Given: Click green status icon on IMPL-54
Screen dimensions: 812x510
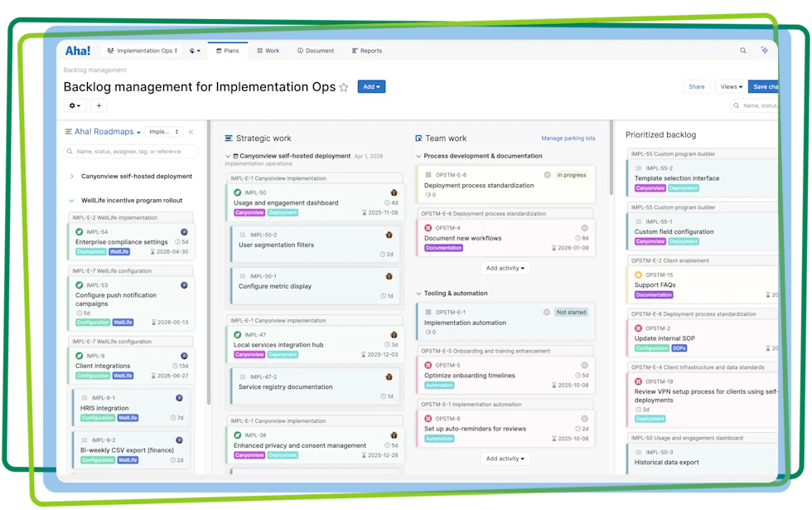Looking at the screenshot, I should 80,232.
